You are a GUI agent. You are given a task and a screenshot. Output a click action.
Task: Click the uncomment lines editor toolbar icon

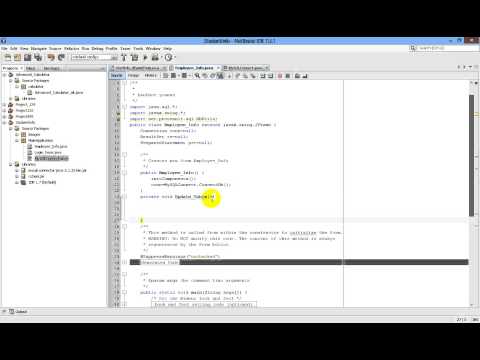pos(305,76)
